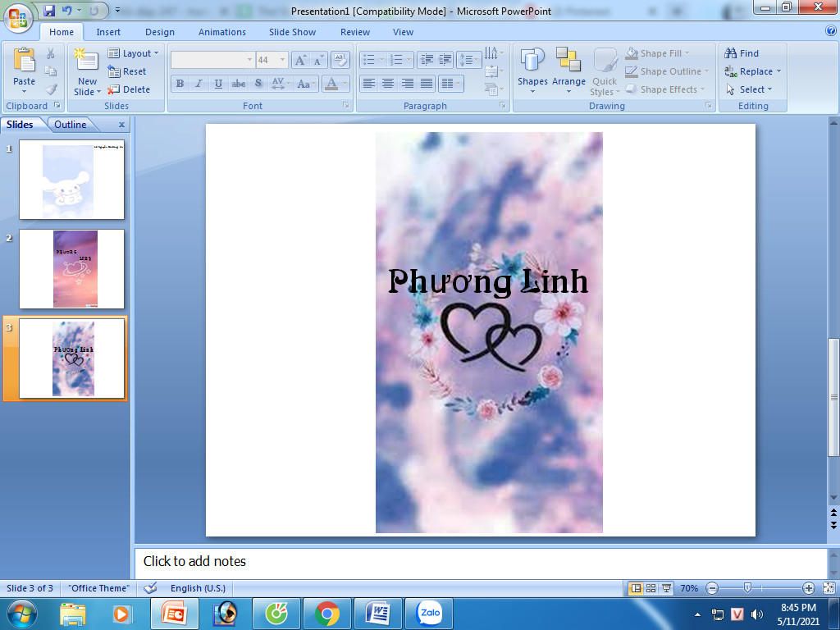Toggle Italic formatting
Image resolution: width=840 pixels, height=630 pixels.
(199, 84)
